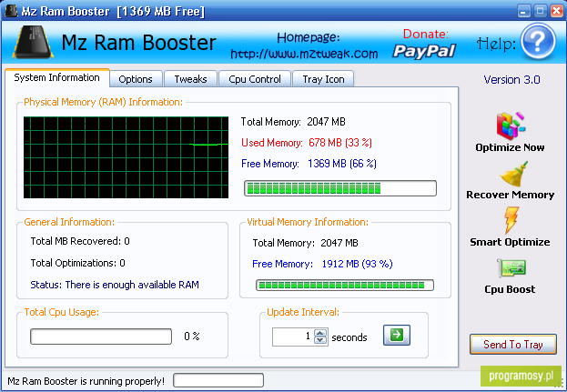
Task: Click the Cpu Boost label
Action: click(x=510, y=289)
